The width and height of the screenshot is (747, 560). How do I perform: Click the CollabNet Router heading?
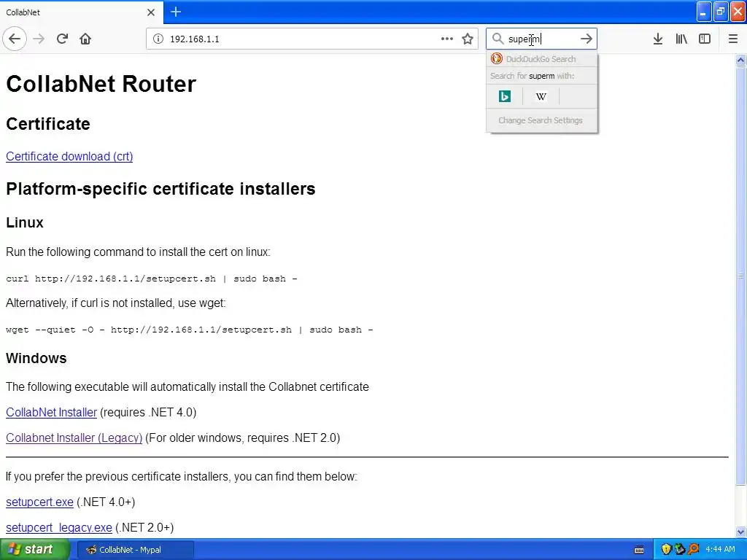[x=101, y=84]
